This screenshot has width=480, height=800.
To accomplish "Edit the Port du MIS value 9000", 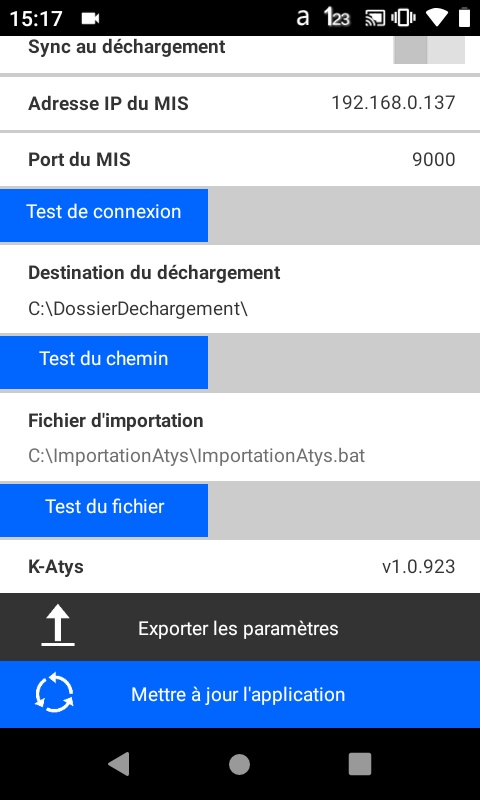I will point(434,159).
